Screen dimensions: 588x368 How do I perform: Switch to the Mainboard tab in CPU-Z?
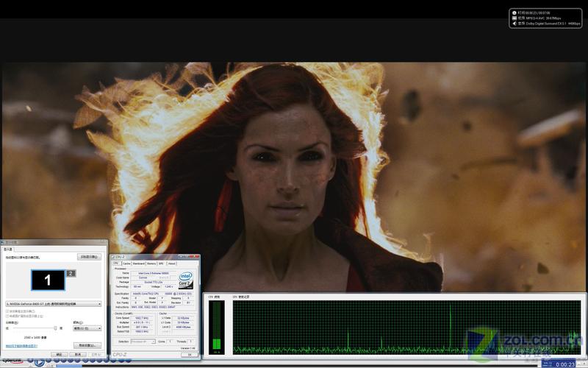click(x=139, y=263)
